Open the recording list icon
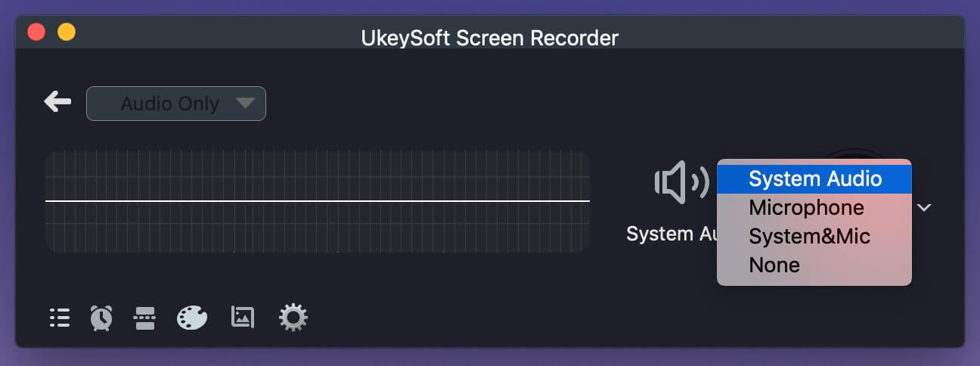This screenshot has width=980, height=366. (60, 318)
